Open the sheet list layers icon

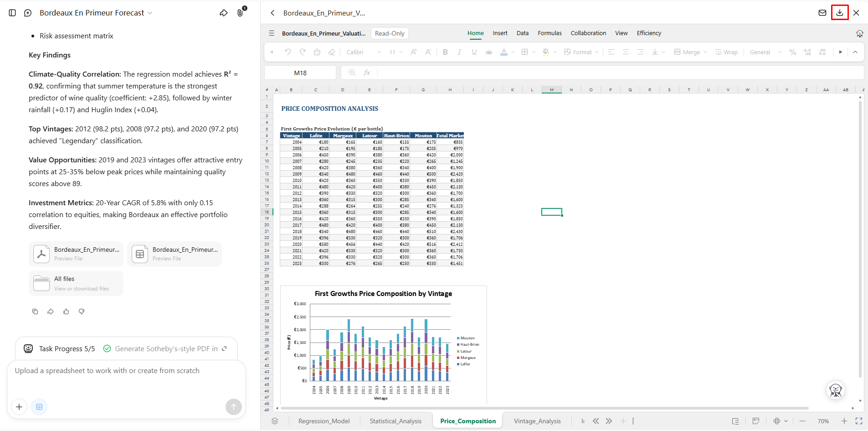pos(275,421)
